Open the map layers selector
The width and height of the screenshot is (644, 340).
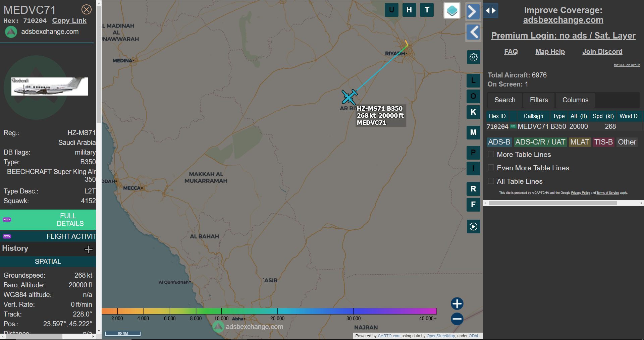click(x=452, y=11)
